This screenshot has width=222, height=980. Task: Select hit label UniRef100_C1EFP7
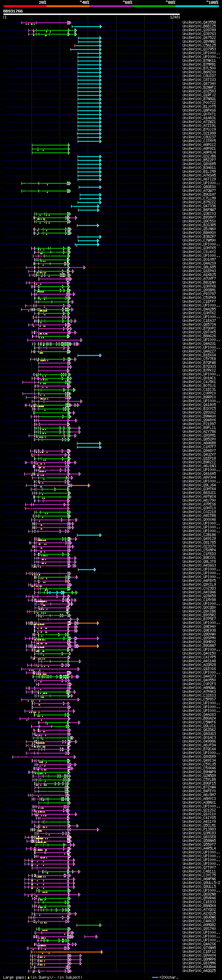pos(199,302)
